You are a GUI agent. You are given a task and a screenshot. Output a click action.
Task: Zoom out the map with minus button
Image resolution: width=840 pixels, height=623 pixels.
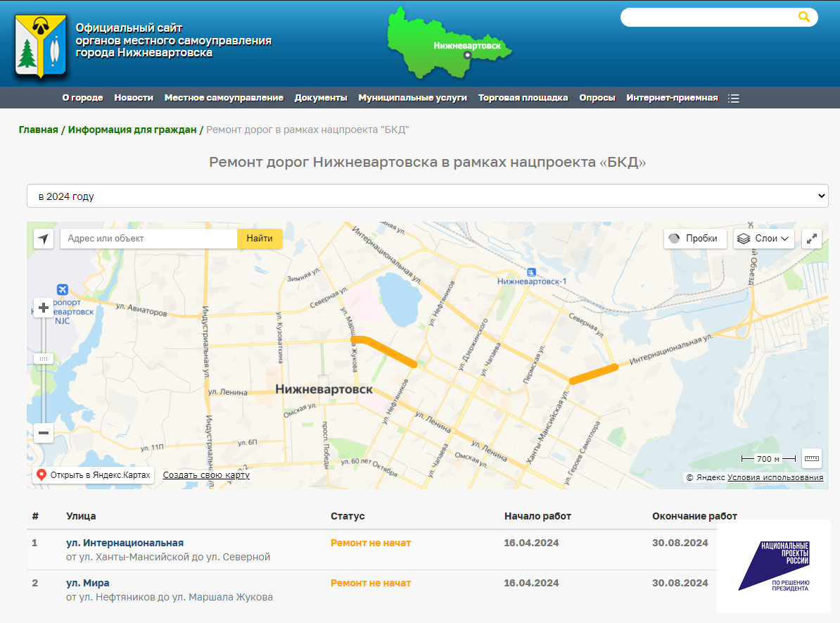pyautogui.click(x=44, y=433)
